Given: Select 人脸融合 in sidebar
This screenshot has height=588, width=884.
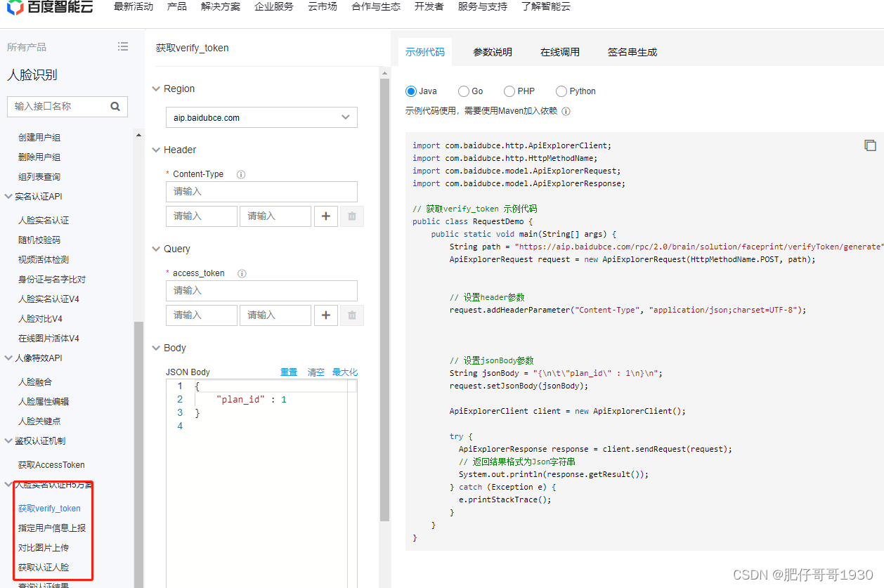Looking at the screenshot, I should 35,382.
